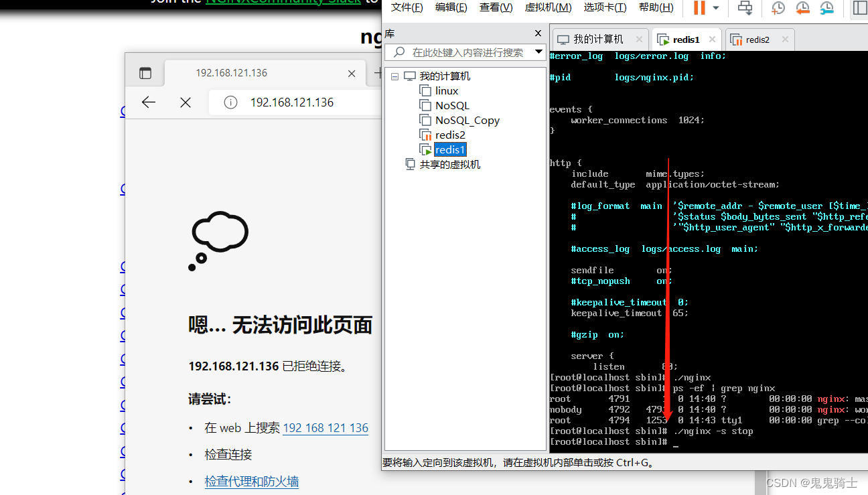Open the 查看(V) menu

point(496,7)
